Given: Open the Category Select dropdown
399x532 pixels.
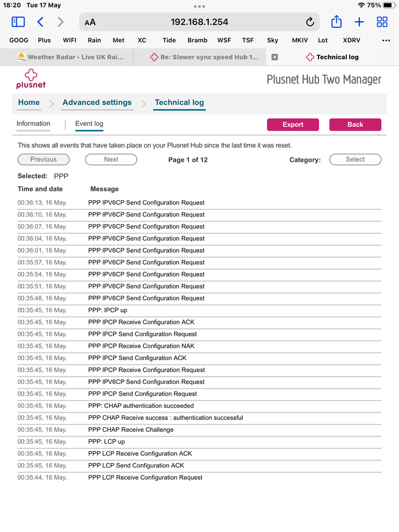Looking at the screenshot, I should 355,159.
